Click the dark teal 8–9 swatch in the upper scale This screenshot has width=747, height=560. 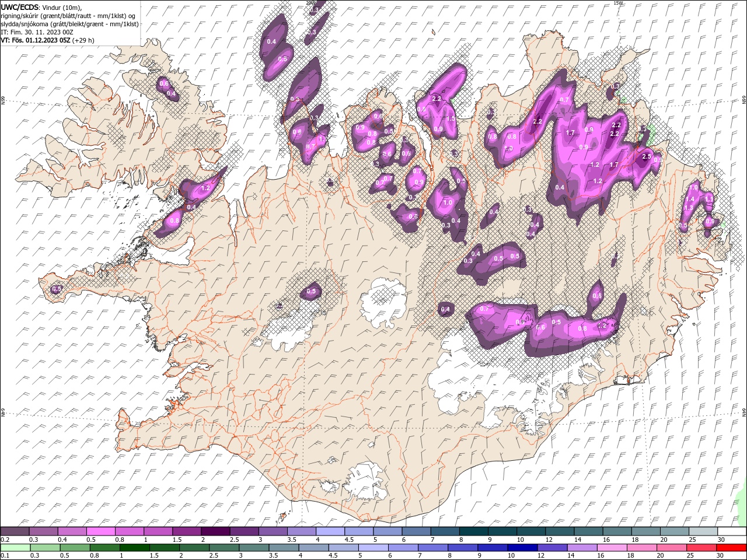(473, 531)
